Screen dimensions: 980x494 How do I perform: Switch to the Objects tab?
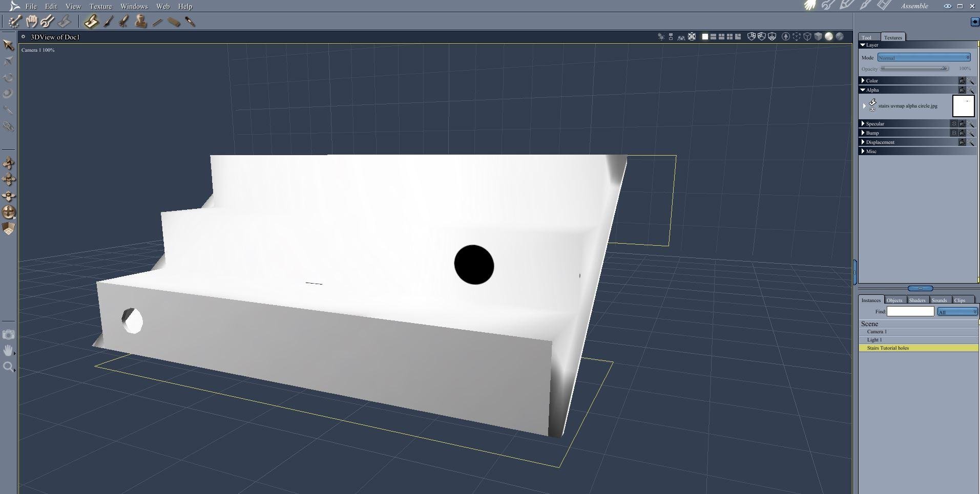(894, 300)
